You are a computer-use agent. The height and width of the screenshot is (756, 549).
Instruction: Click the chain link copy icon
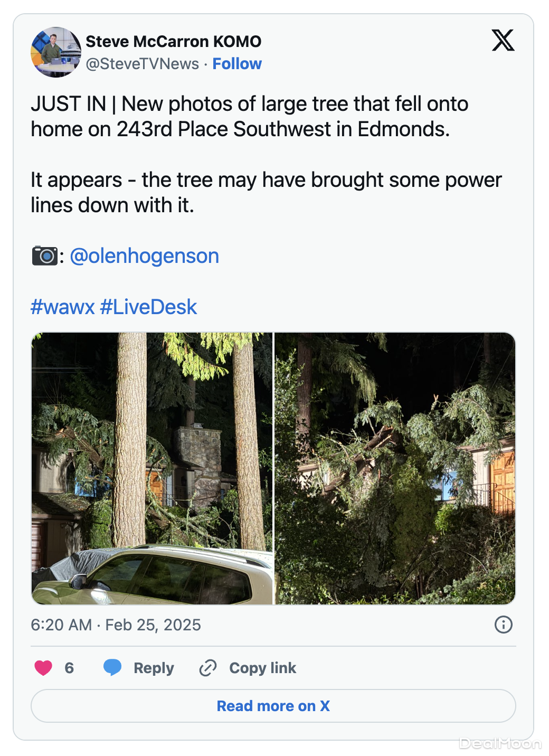point(208,668)
